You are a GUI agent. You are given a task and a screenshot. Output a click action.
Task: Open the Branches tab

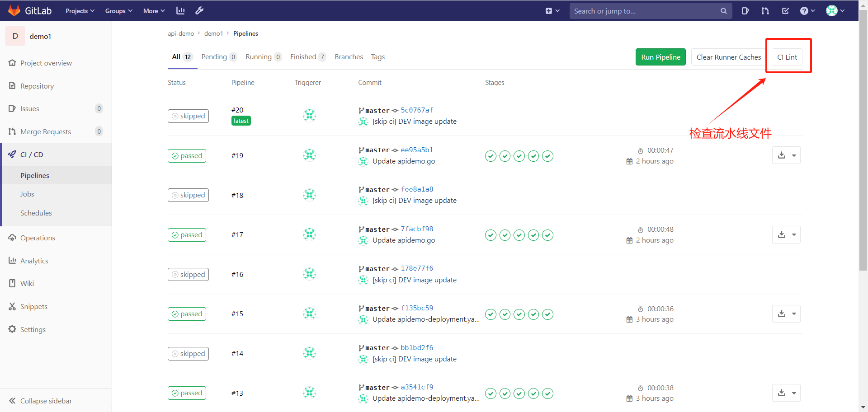point(349,56)
